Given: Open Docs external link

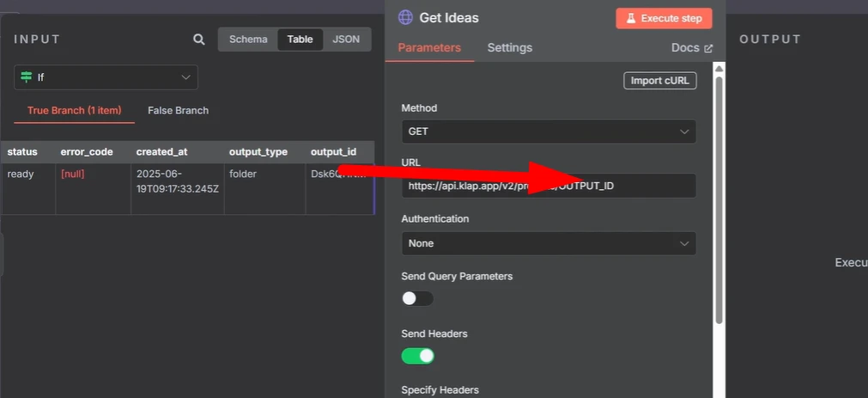Looking at the screenshot, I should click(691, 47).
